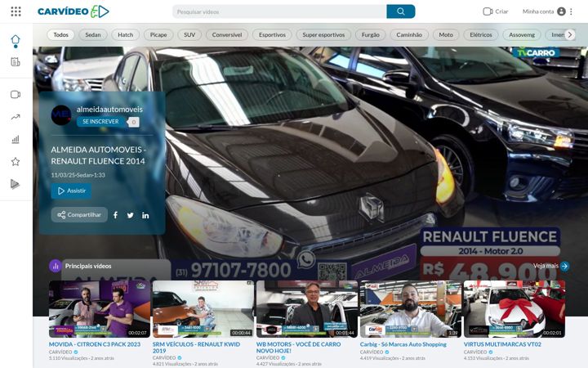588x368 pixels.
Task: Open the trending arrow icon in sidebar
Action: 16,117
